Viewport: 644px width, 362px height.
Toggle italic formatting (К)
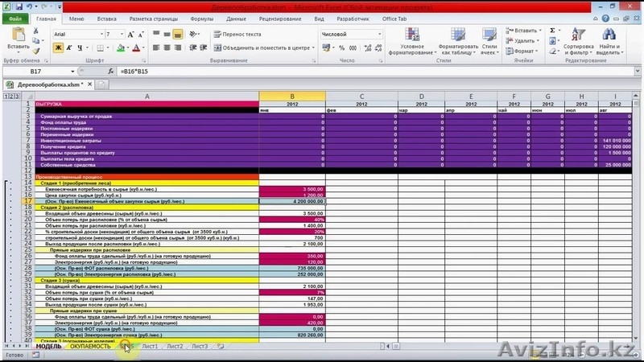[70, 47]
